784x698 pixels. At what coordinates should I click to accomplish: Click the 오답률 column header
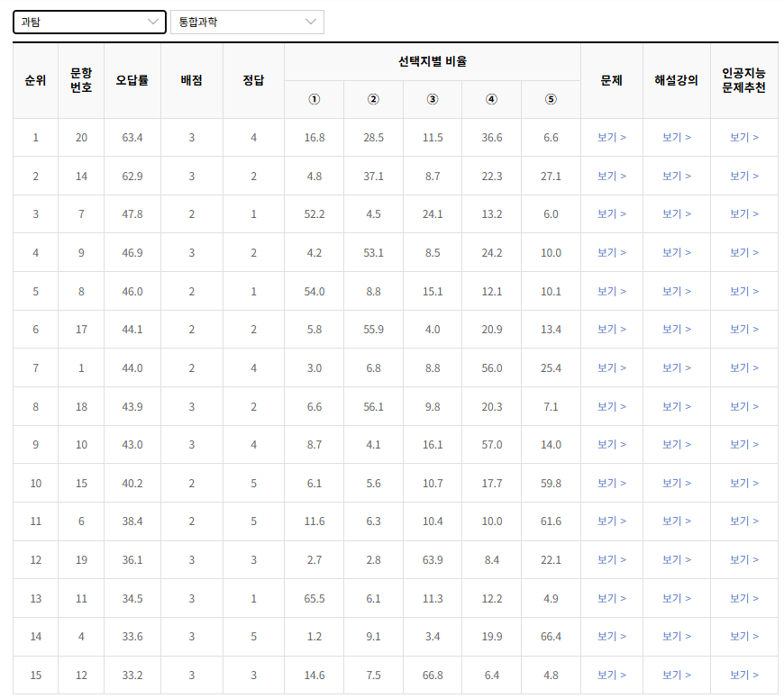(132, 80)
